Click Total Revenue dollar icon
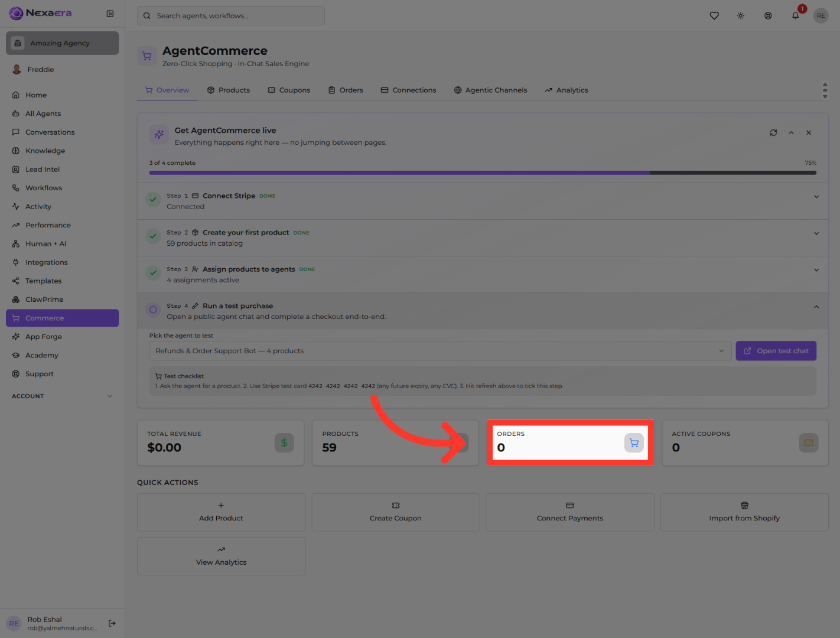840x638 pixels. [x=284, y=443]
